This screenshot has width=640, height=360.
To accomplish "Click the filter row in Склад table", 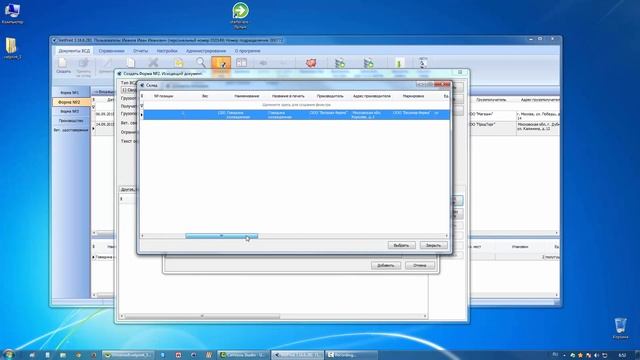I will 297,105.
